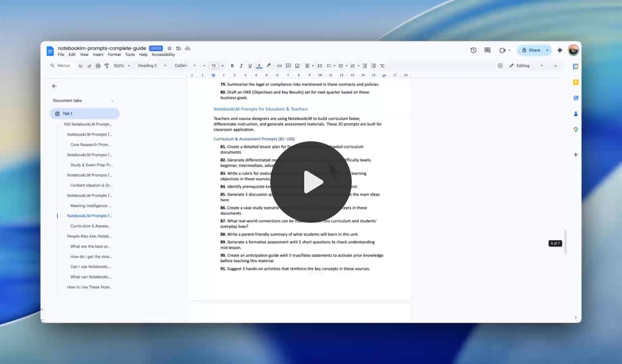Select Tab 1 in document tabs
This screenshot has width=622, height=364.
click(x=84, y=114)
